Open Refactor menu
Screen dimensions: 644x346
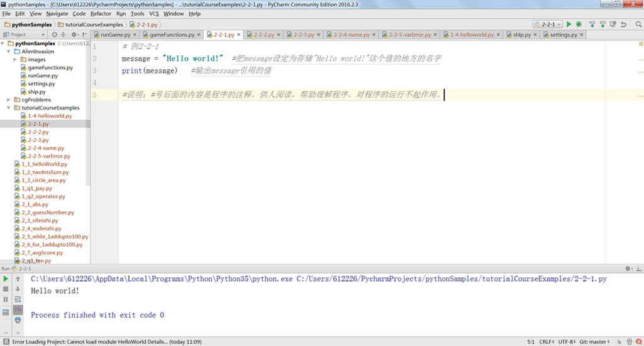(101, 14)
